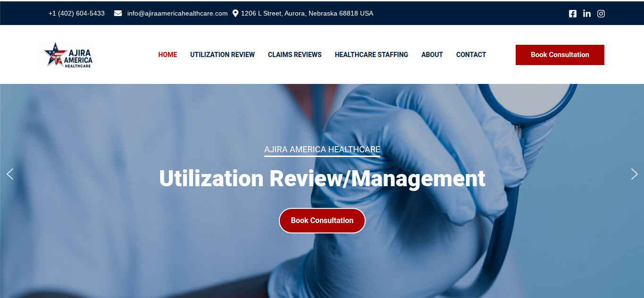Go to the About page

(x=432, y=55)
